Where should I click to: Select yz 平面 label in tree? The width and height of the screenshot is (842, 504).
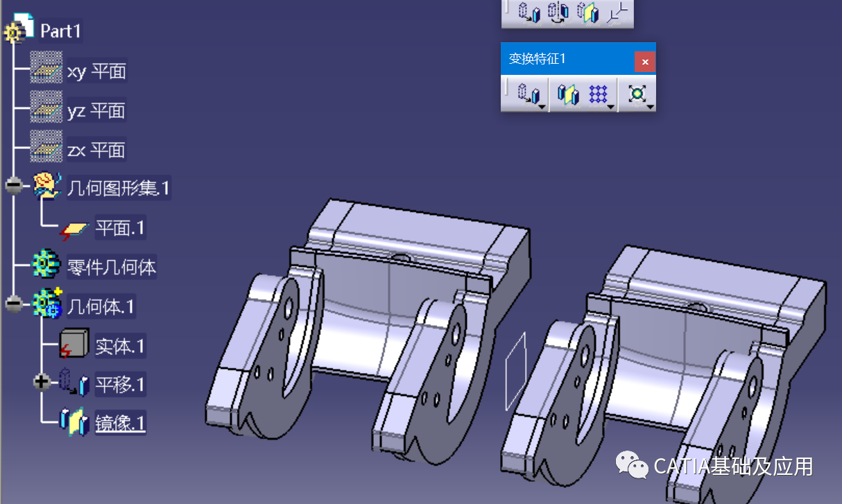pos(96,110)
